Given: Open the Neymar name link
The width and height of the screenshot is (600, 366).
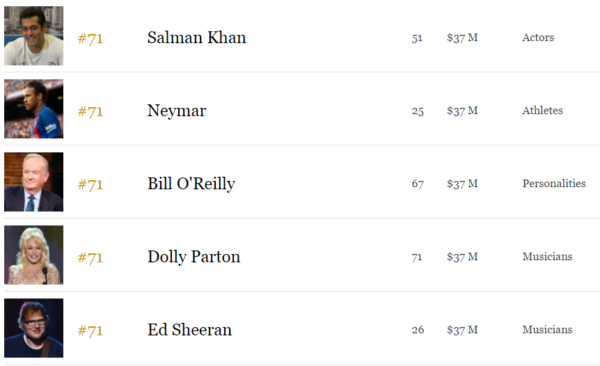Looking at the screenshot, I should point(177,111).
